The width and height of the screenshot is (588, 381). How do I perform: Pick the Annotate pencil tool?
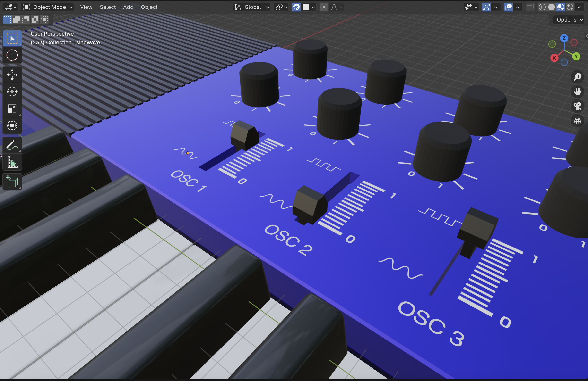(12, 145)
